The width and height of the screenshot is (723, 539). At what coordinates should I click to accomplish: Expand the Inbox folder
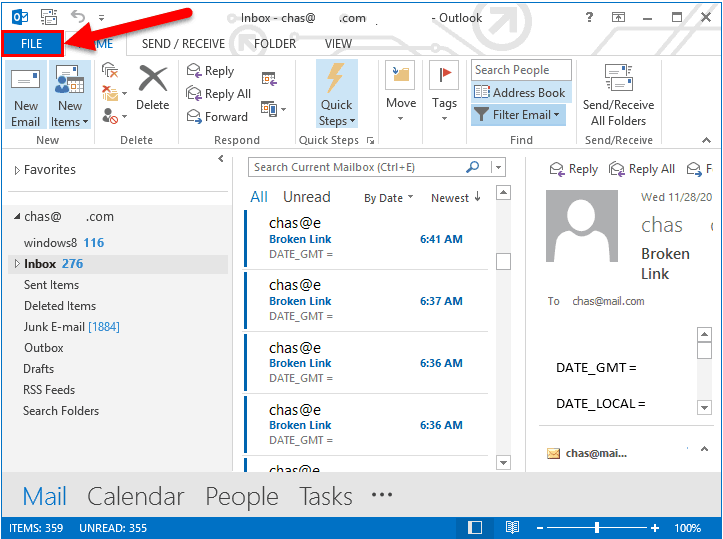click(17, 264)
